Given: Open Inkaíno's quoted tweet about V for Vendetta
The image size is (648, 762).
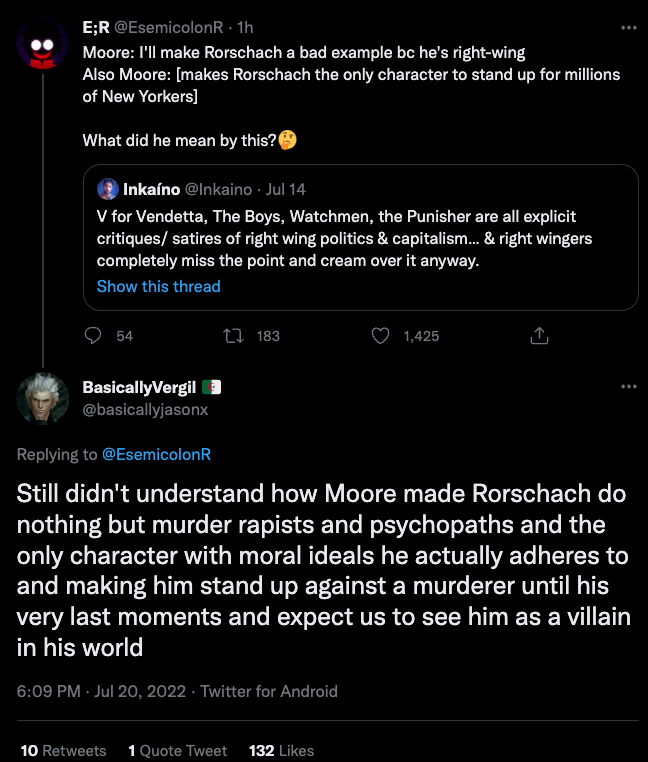Looking at the screenshot, I should tap(360, 238).
